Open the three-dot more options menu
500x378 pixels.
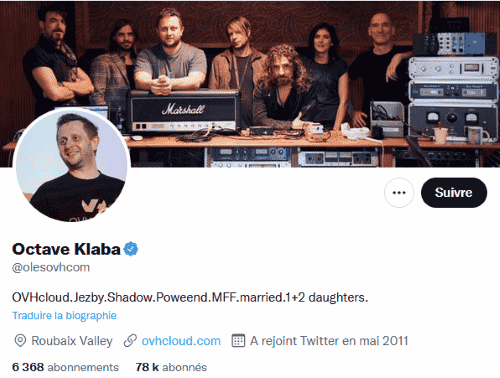coord(399,193)
